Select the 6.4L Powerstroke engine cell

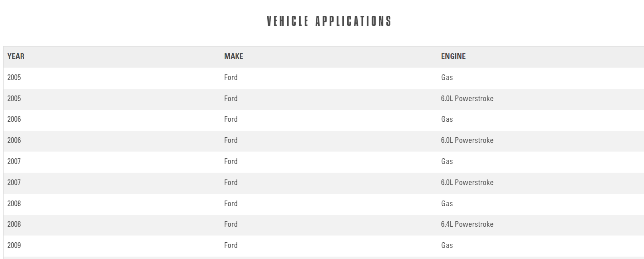tap(467, 224)
